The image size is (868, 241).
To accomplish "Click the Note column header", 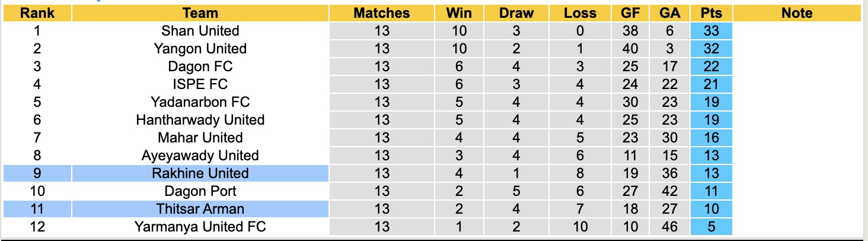I will tap(797, 13).
